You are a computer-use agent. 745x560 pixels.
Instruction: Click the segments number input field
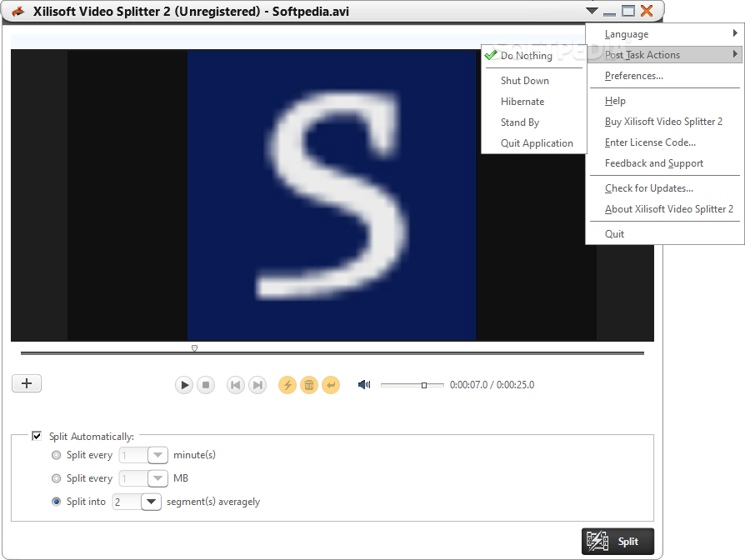point(127,502)
